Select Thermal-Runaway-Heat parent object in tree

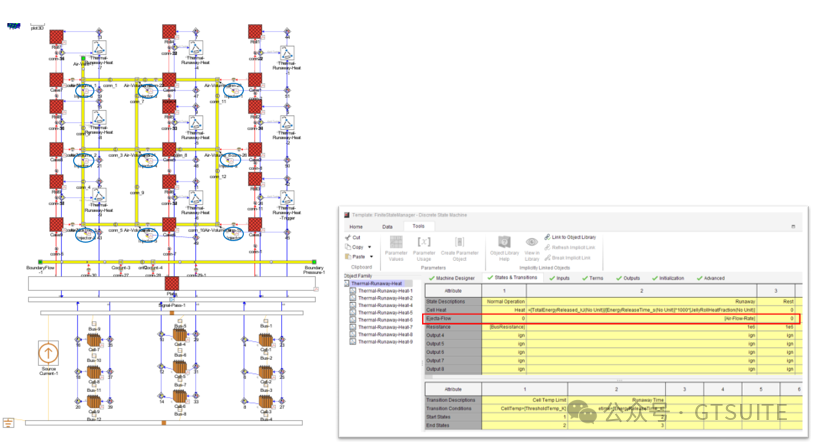click(x=376, y=284)
